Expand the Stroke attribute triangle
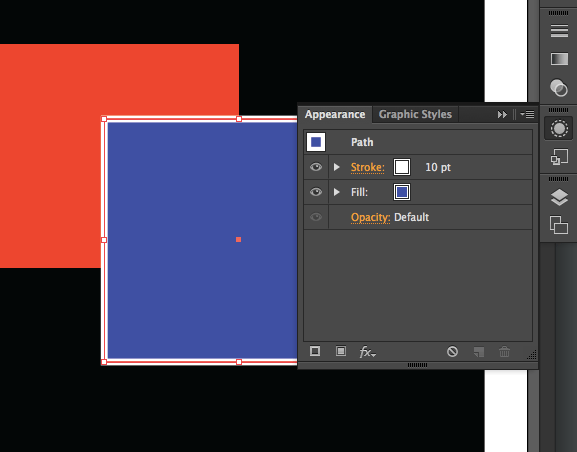 (336, 167)
